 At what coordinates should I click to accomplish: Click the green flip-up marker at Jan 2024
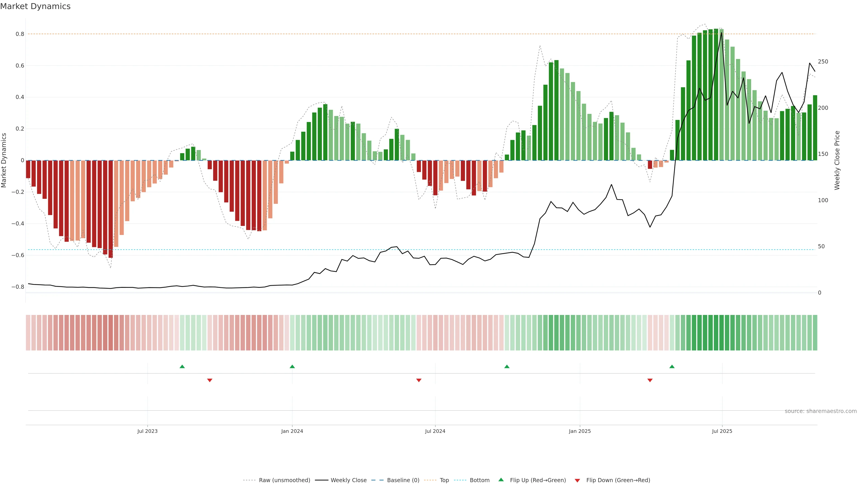pos(292,366)
